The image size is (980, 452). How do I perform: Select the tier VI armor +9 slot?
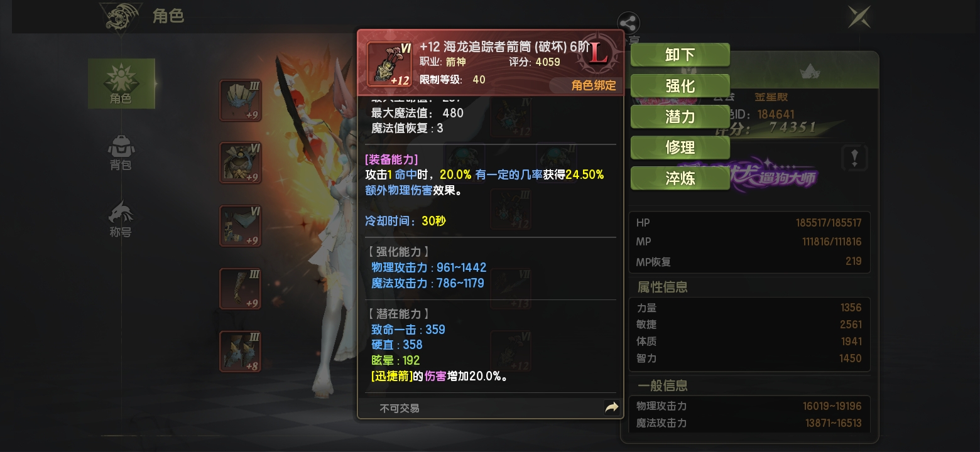pyautogui.click(x=241, y=163)
